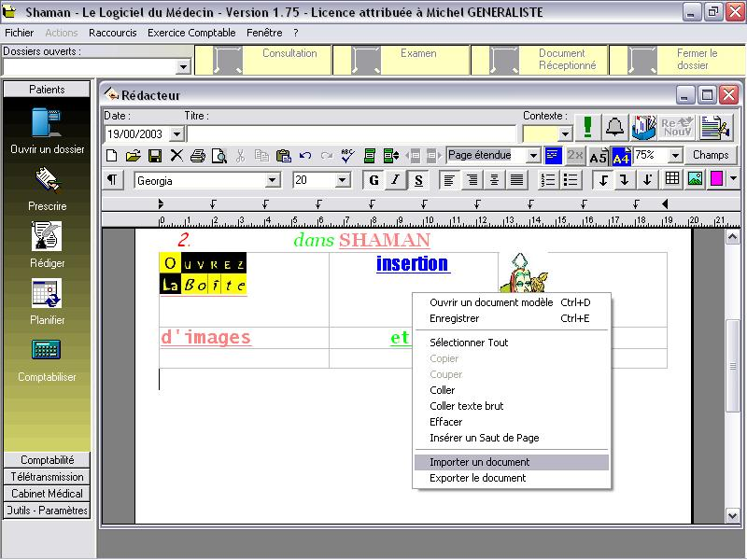Image resolution: width=747 pixels, height=560 pixels.
Task: Open the Comptabiliser calculator tool
Action: [46, 350]
